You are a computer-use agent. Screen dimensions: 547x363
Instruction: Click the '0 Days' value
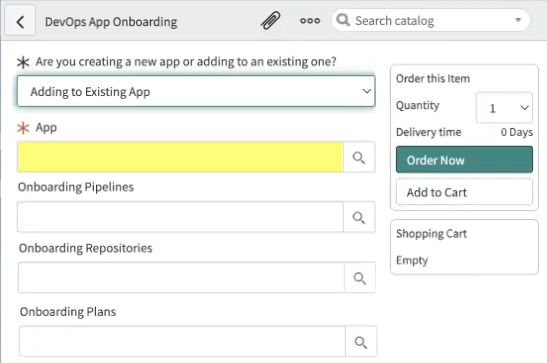pos(517,132)
